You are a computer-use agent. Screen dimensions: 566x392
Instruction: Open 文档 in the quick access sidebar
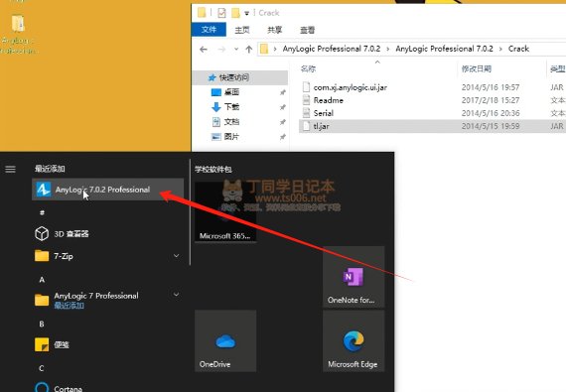pos(231,122)
